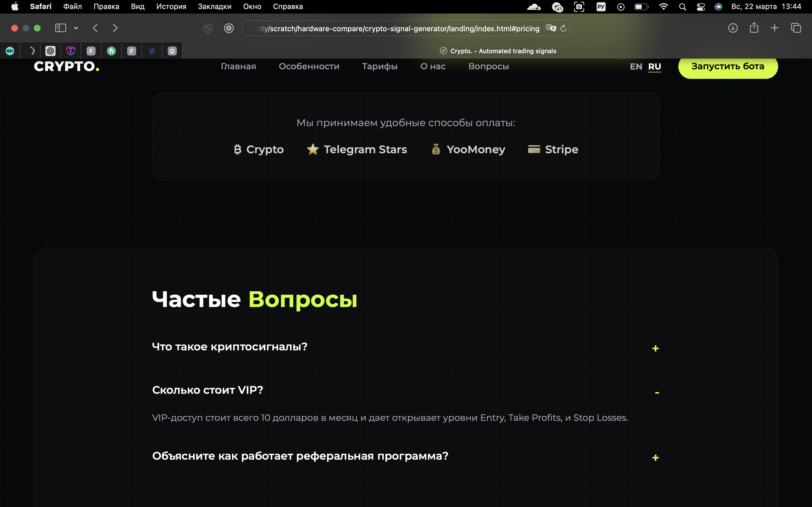The height and width of the screenshot is (507, 812).
Task: Expand "Что такое криптосигналы?" question
Action: pos(655,348)
